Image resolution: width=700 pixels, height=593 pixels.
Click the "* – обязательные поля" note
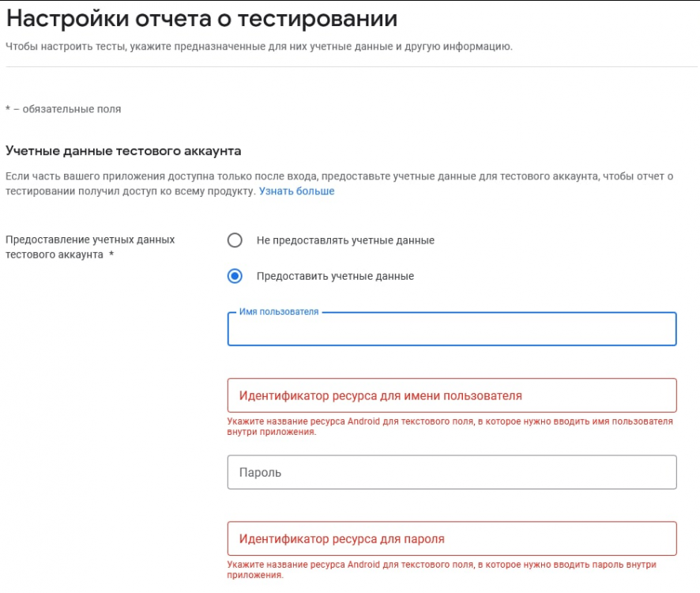point(63,109)
